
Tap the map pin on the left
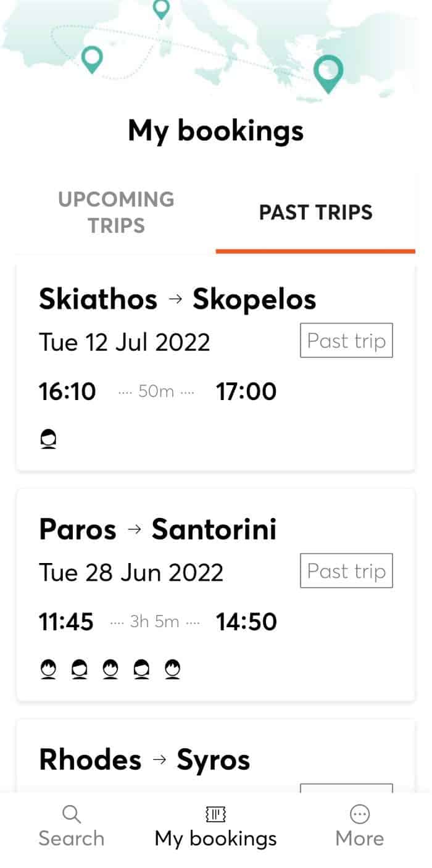click(92, 59)
